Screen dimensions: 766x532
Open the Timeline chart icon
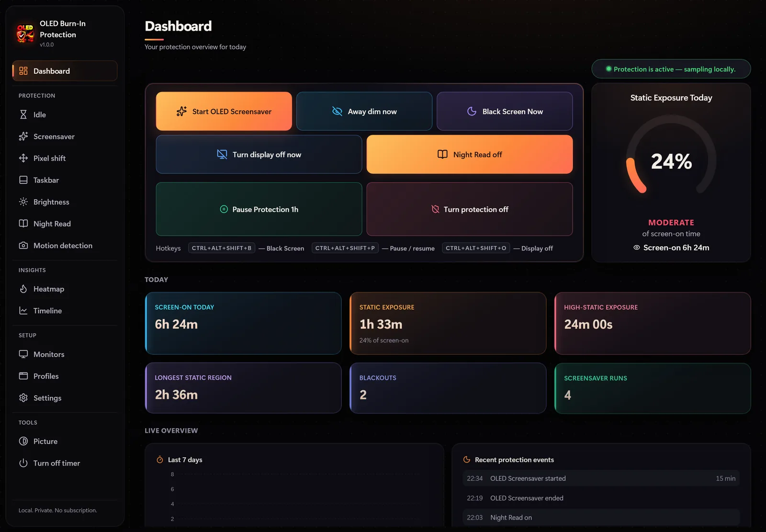tap(23, 311)
